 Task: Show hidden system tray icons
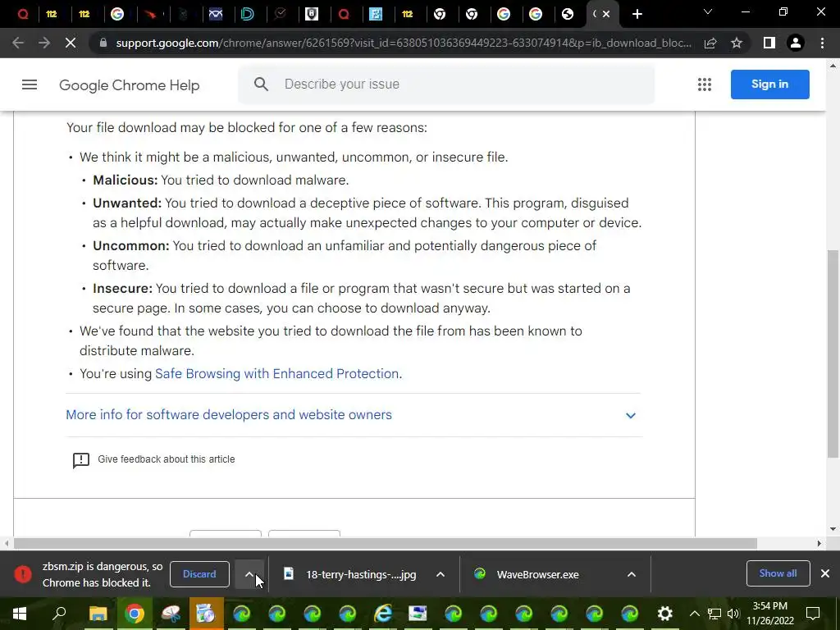tap(694, 614)
